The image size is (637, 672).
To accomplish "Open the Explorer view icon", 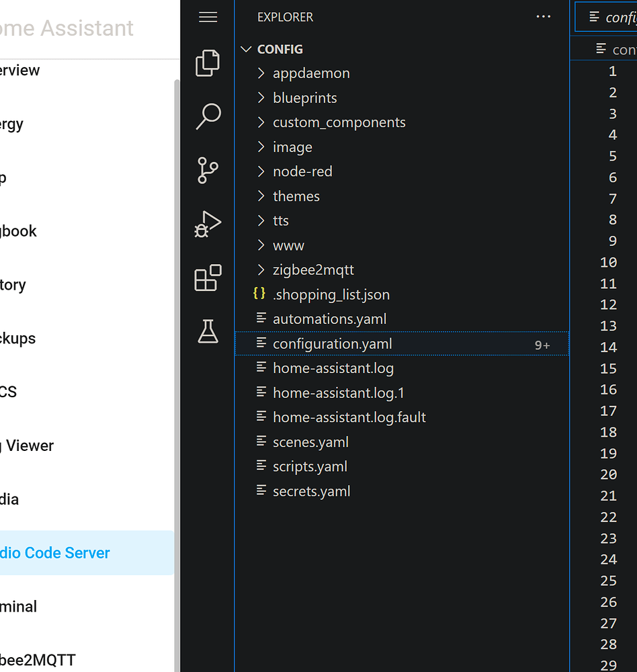I will (208, 63).
